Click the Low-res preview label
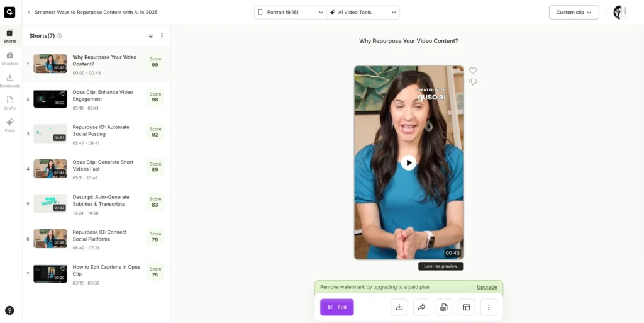Screen dimensions: 644x323 [441, 266]
